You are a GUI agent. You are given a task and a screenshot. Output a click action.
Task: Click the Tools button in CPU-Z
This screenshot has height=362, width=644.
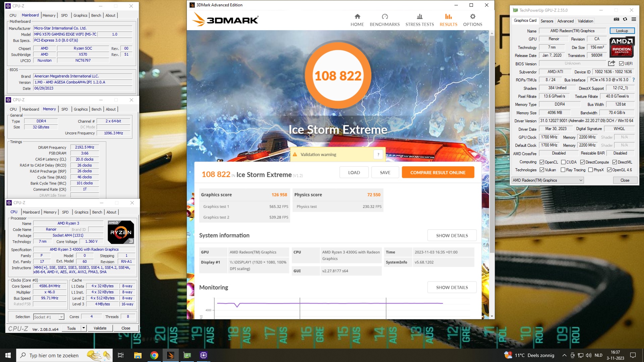[x=71, y=328]
